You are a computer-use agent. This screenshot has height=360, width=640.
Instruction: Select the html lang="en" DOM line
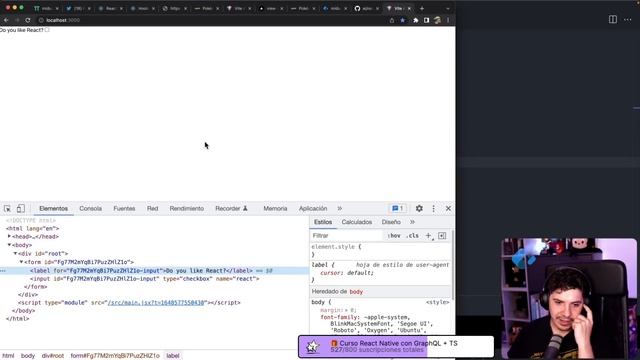tap(32, 229)
